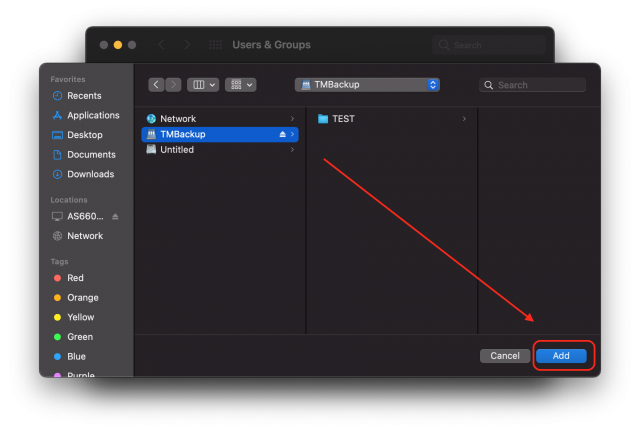This screenshot has width=640, height=429.
Task: Select the Red tag
Action: [x=75, y=278]
